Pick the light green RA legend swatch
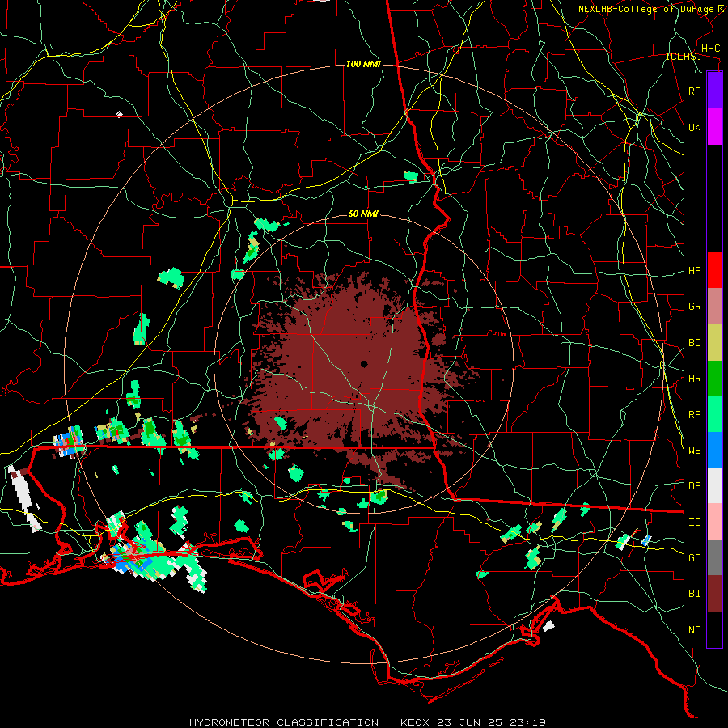 tap(714, 414)
